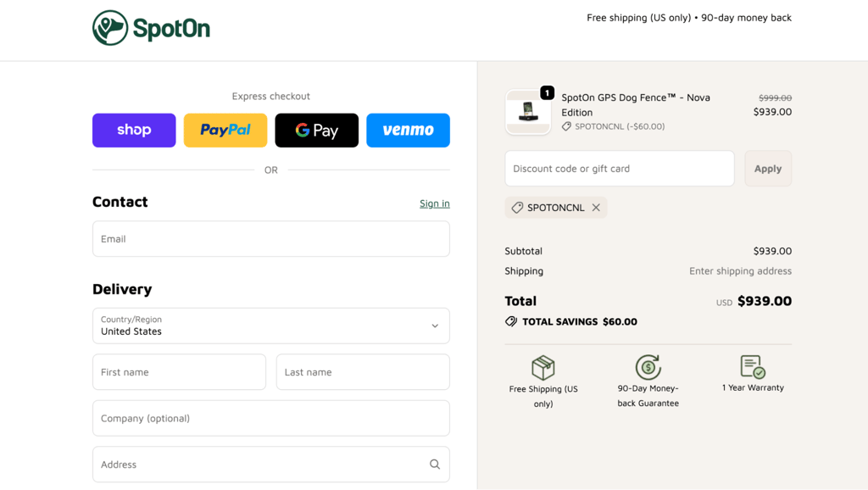Image resolution: width=868 pixels, height=490 pixels.
Task: Click the 90-Day Money-back Guarantee icon
Action: [x=648, y=367]
